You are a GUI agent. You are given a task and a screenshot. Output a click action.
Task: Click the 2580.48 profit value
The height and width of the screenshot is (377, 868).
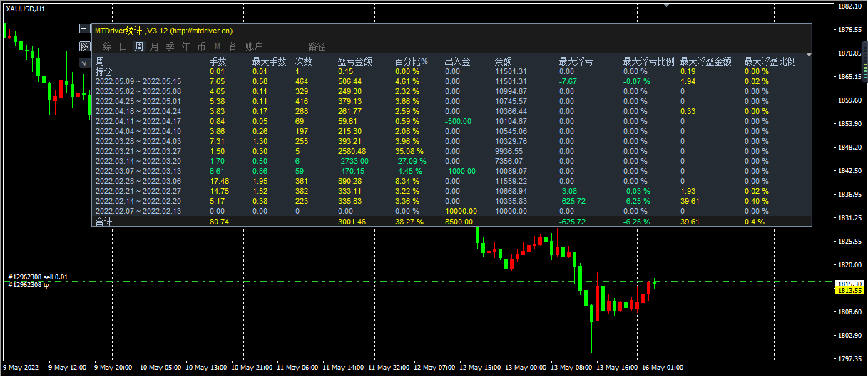[352, 152]
